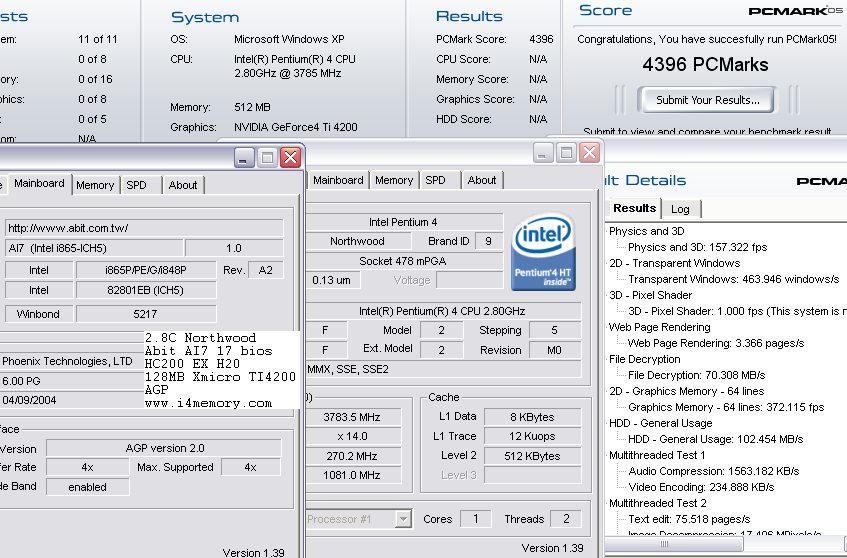Click AI7 (Intel i865-ICH5) model field
This screenshot has height=558, width=847.
(x=94, y=248)
